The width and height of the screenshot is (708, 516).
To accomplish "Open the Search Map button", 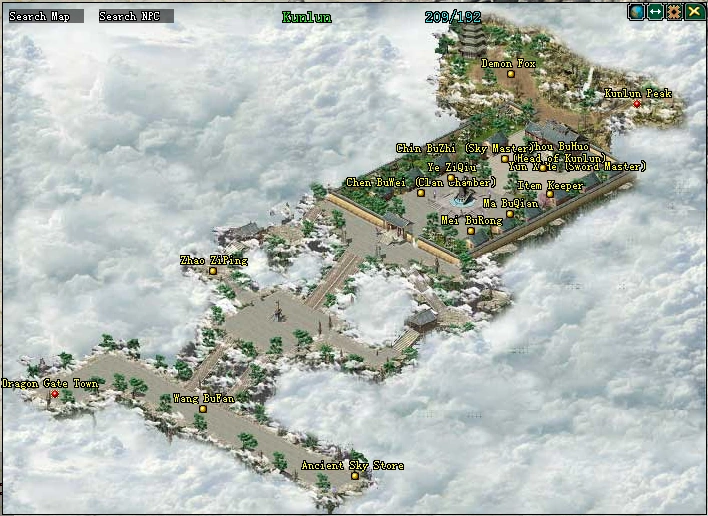I will tap(46, 16).
